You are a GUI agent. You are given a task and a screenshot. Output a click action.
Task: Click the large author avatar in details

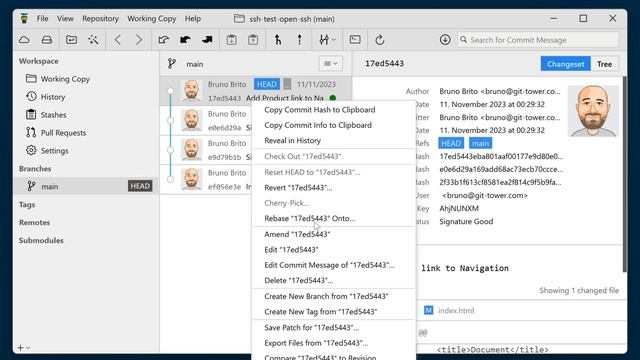pos(593,111)
